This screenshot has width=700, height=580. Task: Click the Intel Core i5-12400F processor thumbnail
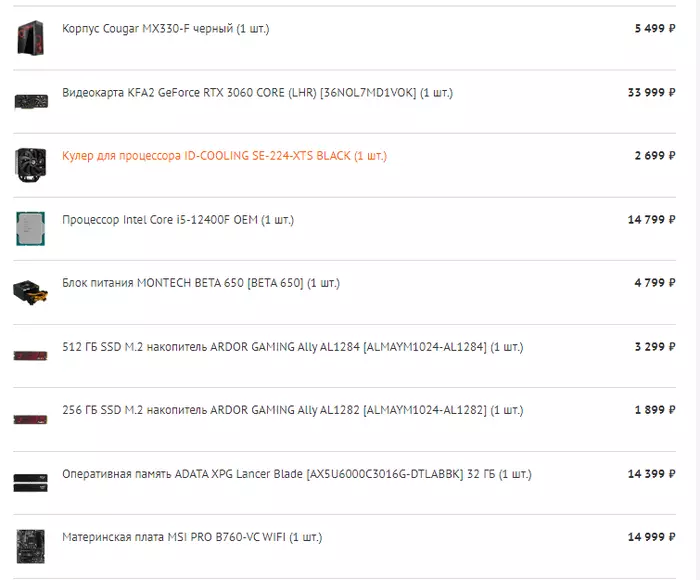point(30,228)
